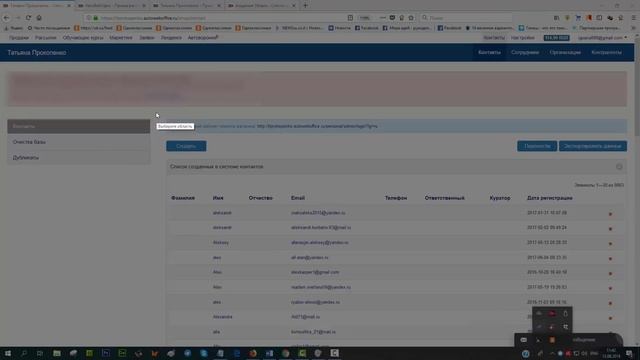Sort by Email column header
This screenshot has height=360, width=640.
(298, 198)
